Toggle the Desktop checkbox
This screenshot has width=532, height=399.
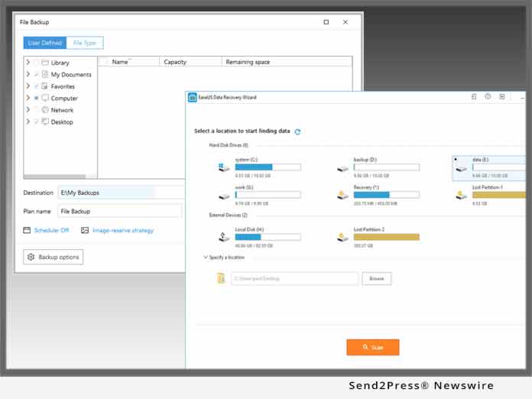click(x=36, y=122)
